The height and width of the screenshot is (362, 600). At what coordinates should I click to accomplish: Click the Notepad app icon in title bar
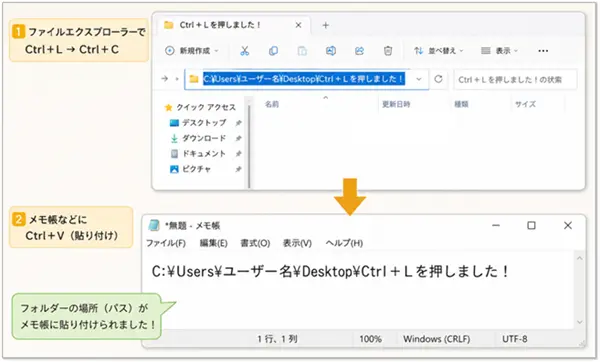(154, 225)
